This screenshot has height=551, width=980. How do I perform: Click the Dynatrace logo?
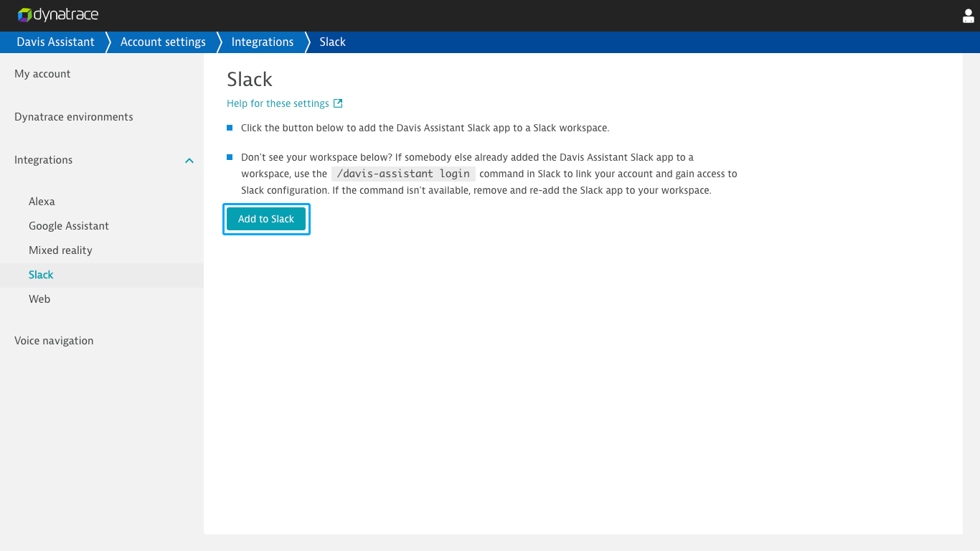[58, 15]
